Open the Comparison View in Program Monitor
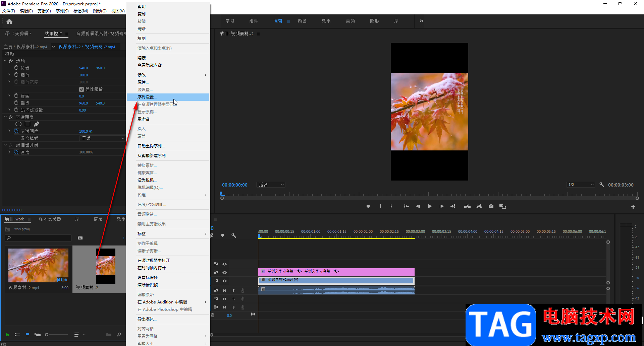The image size is (644, 346). [502, 206]
